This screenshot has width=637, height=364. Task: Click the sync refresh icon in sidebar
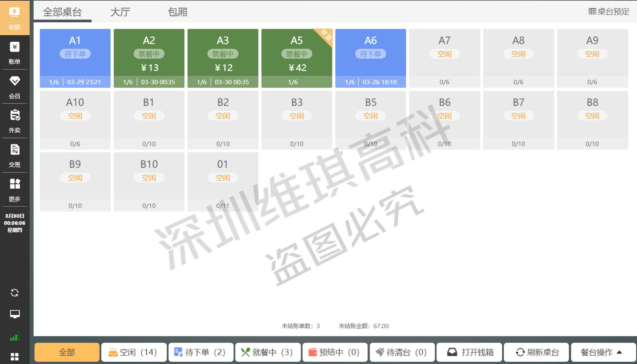(x=15, y=293)
